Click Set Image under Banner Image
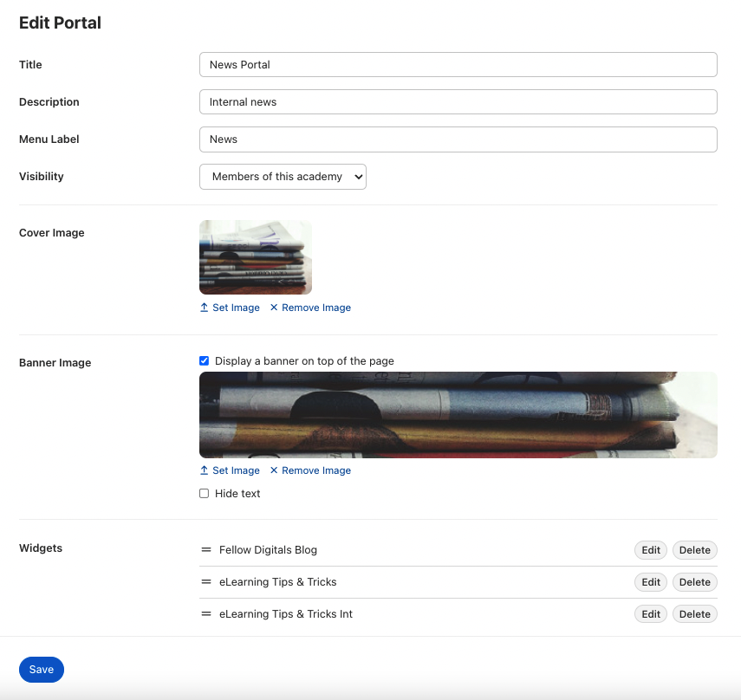Image resolution: width=741 pixels, height=700 pixels. point(231,470)
